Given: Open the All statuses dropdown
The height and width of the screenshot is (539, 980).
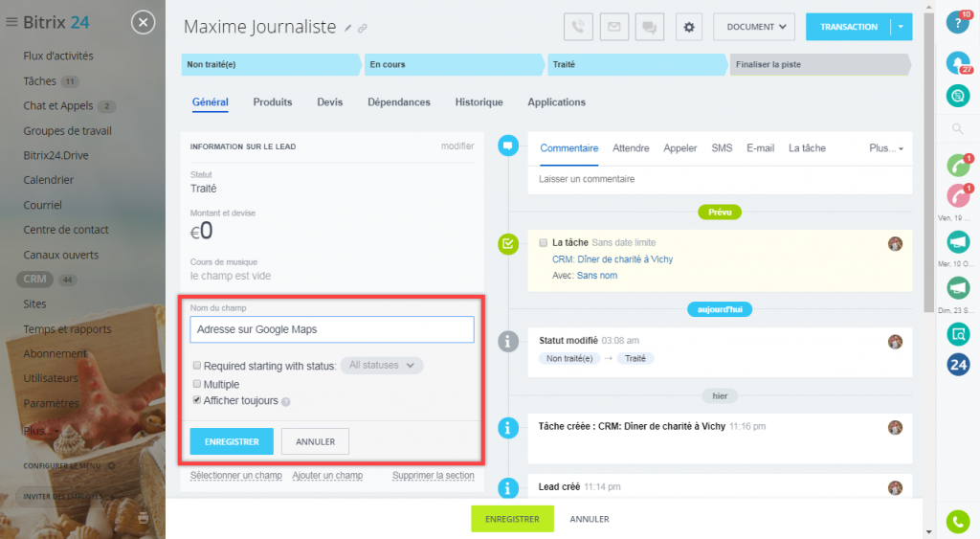Looking at the screenshot, I should tap(382, 365).
